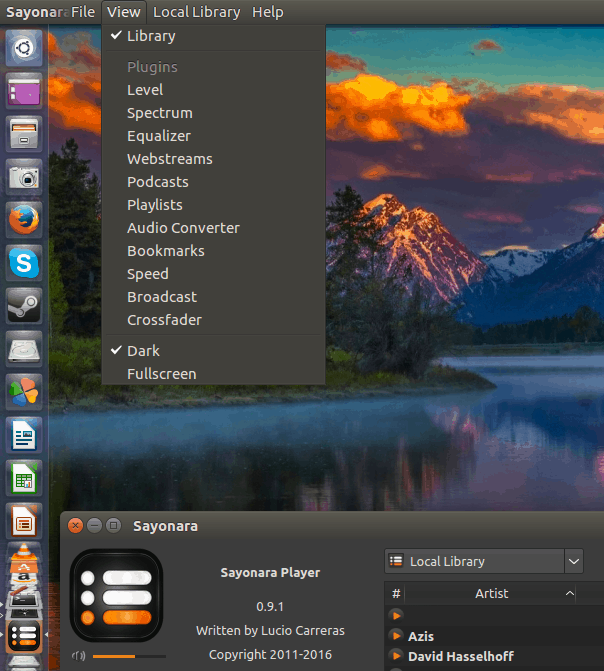Open Steam from the launcher

coord(24,306)
